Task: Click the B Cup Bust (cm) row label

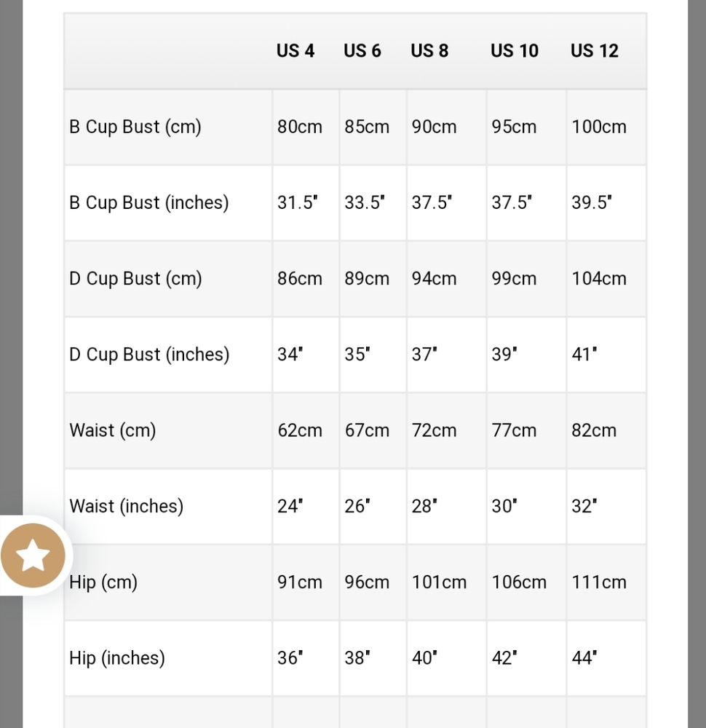Action: [x=135, y=127]
